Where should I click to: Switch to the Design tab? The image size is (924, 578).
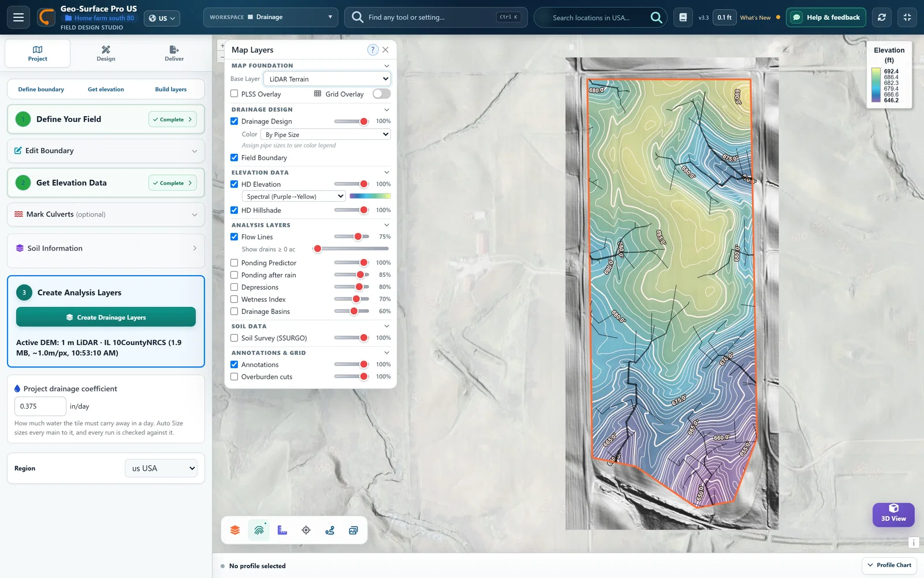point(106,53)
